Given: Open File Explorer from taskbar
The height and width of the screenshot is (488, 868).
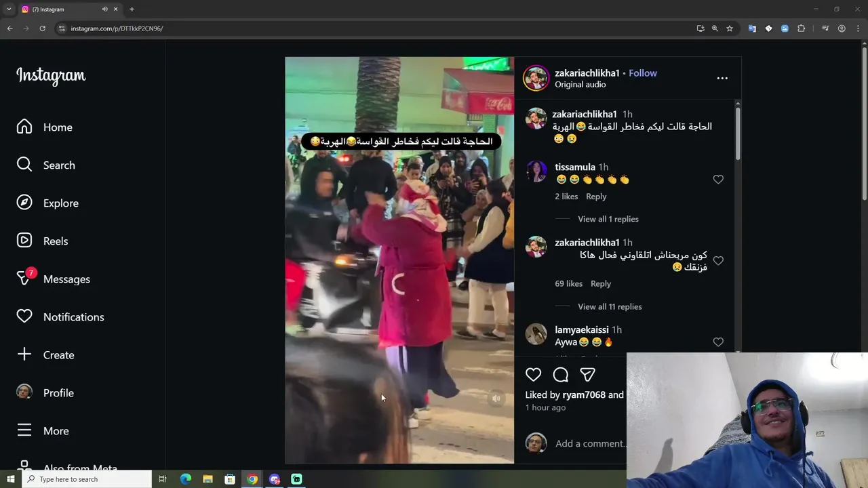Looking at the screenshot, I should pos(208,479).
